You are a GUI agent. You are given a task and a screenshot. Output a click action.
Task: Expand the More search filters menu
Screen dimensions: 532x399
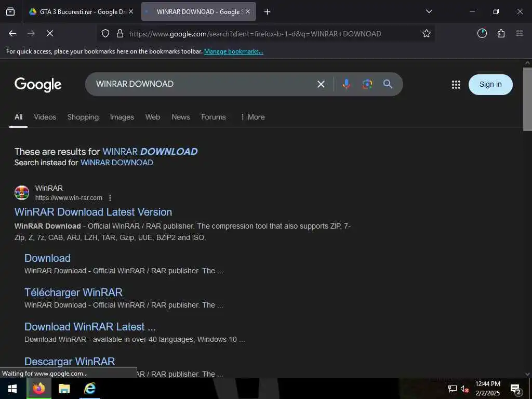point(252,117)
